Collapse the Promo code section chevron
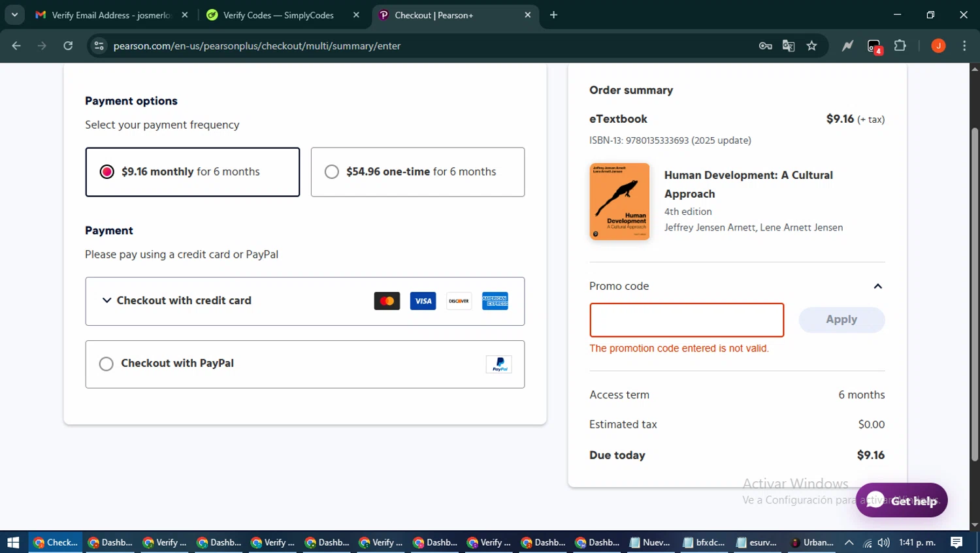This screenshot has width=980, height=553. tap(877, 286)
